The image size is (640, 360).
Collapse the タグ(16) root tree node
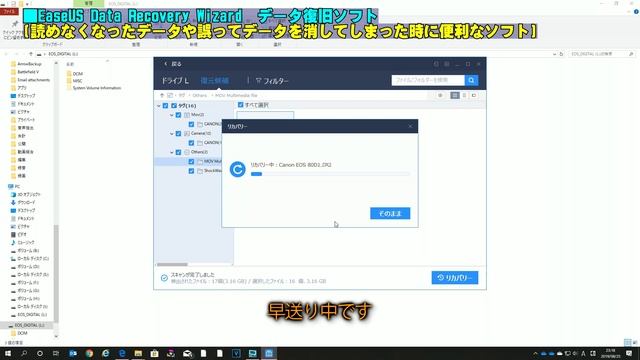pos(159,106)
